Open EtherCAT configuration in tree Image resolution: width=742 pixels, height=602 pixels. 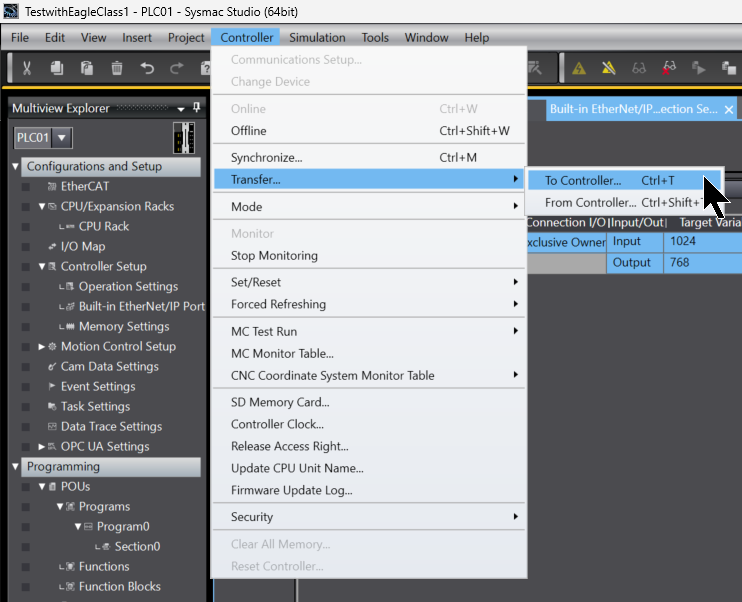(x=85, y=186)
